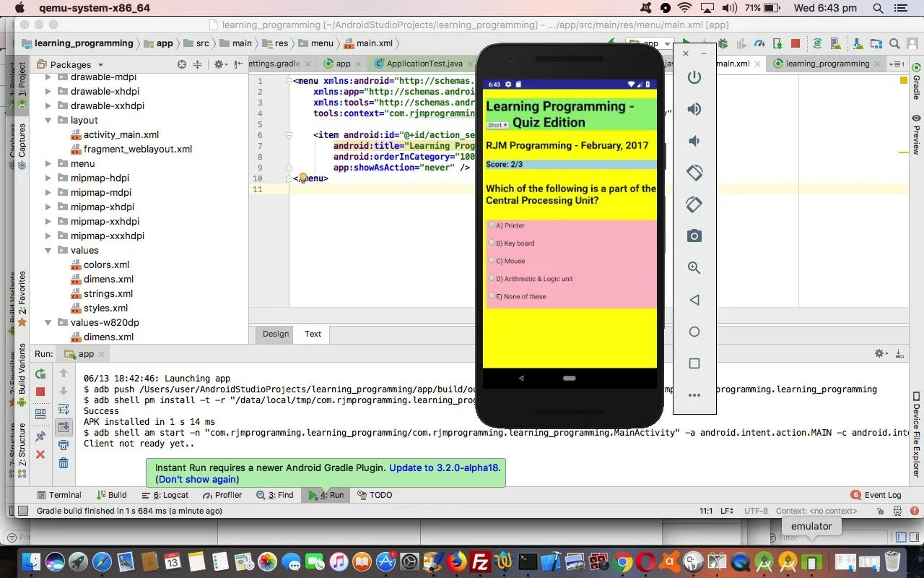Lower the emulator volume
This screenshot has width=924, height=578.
click(694, 141)
